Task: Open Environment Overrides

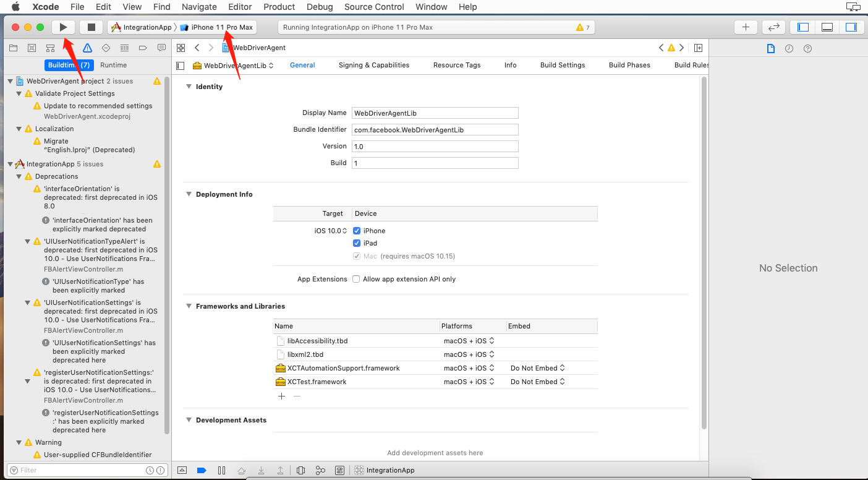Action: click(339, 470)
